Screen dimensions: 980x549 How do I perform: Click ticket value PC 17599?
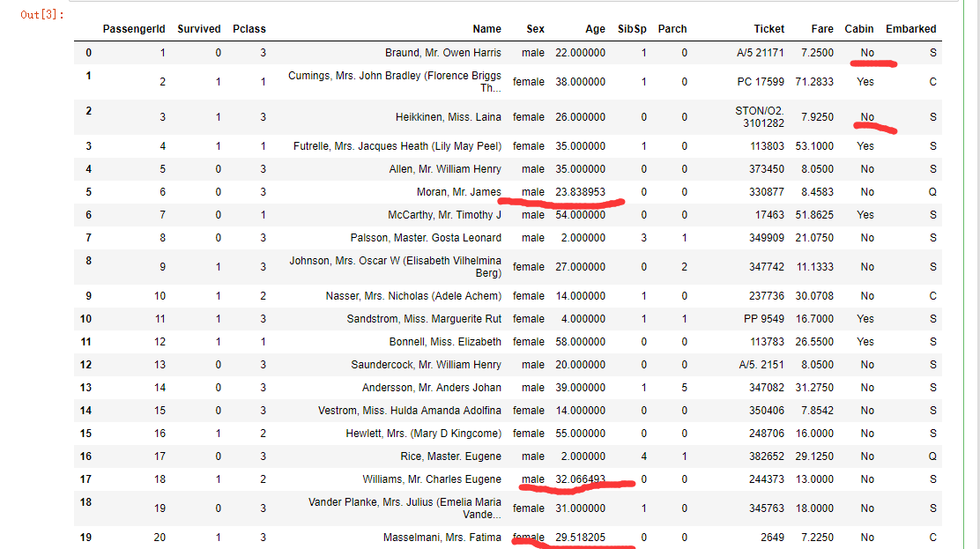coord(761,81)
